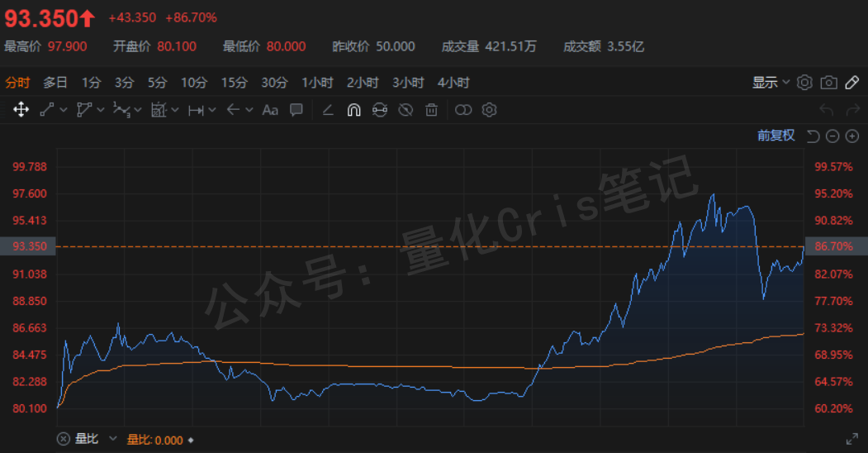Select the numbered wave pattern tool
868x453 pixels.
pos(121,110)
